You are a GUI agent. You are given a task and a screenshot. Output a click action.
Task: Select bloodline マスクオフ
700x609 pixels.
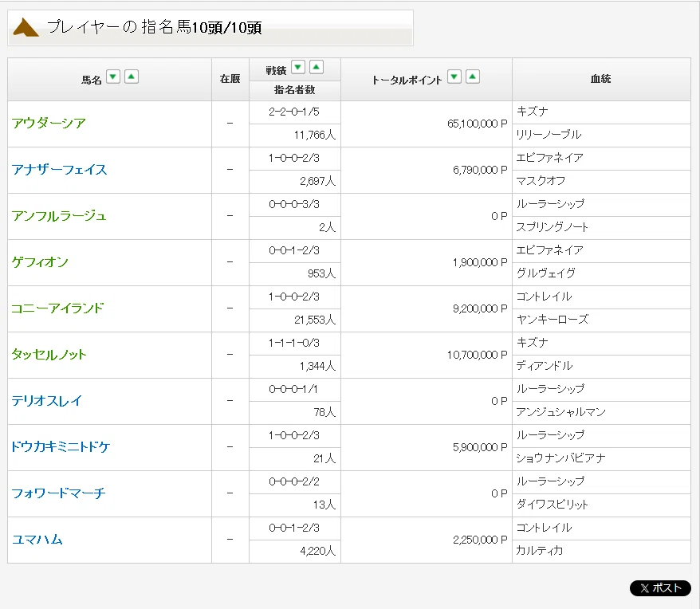point(541,181)
